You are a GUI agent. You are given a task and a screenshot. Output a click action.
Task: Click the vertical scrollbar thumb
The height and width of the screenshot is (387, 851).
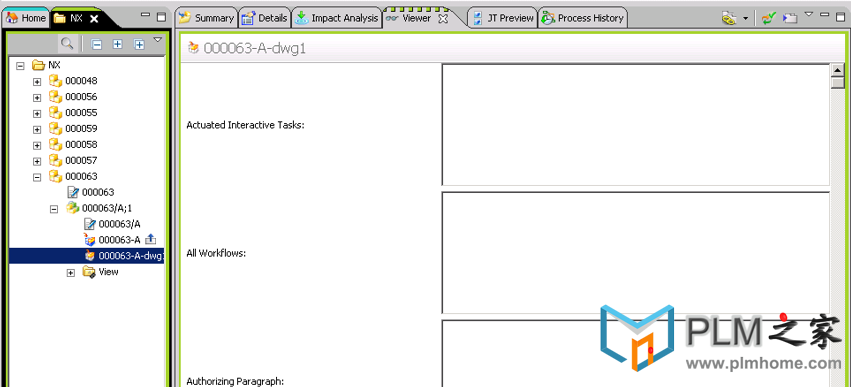tap(839, 83)
